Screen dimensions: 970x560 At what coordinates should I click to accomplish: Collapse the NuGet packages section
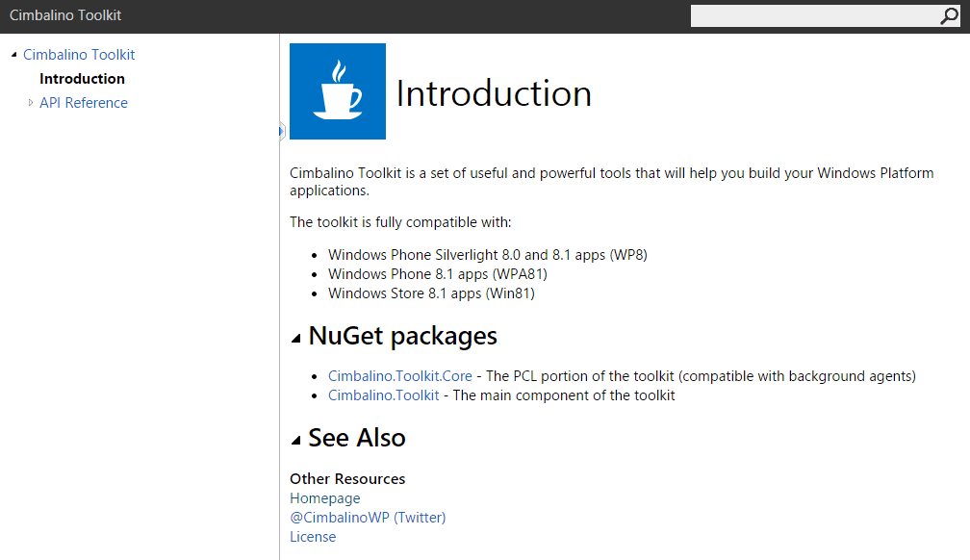(296, 336)
